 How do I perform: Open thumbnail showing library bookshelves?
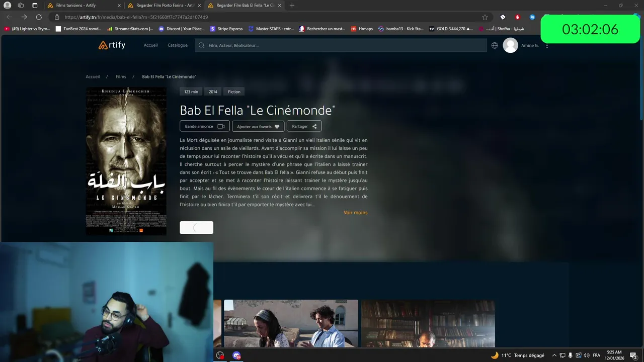428,323
